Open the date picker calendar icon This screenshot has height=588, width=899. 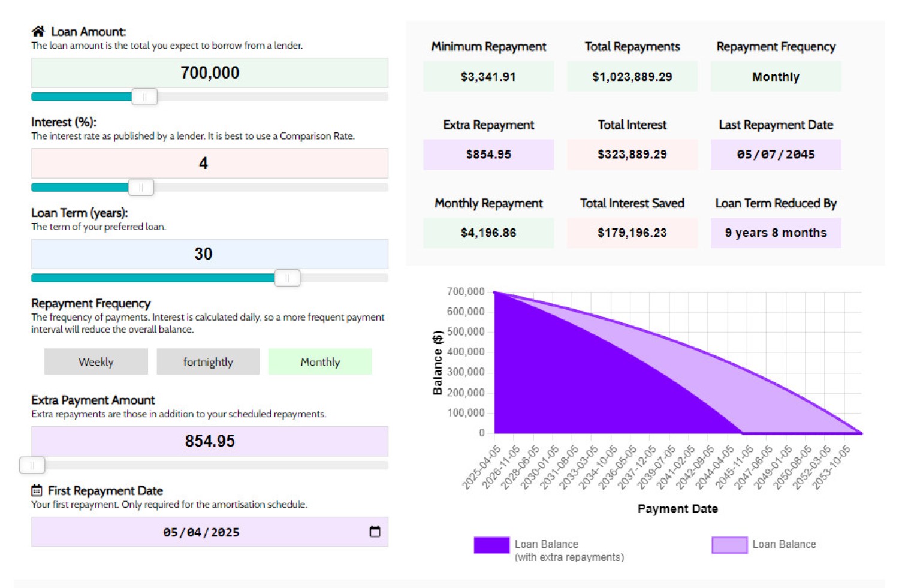375,532
